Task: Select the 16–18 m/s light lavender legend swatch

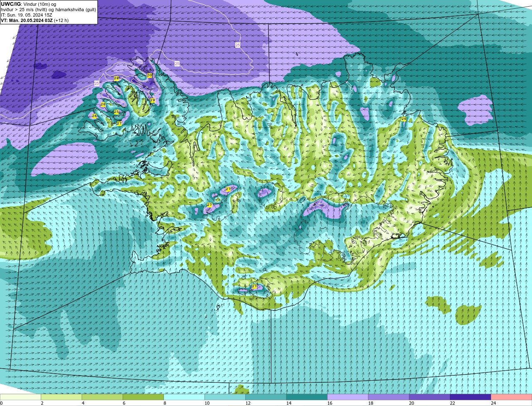Action: click(348, 397)
